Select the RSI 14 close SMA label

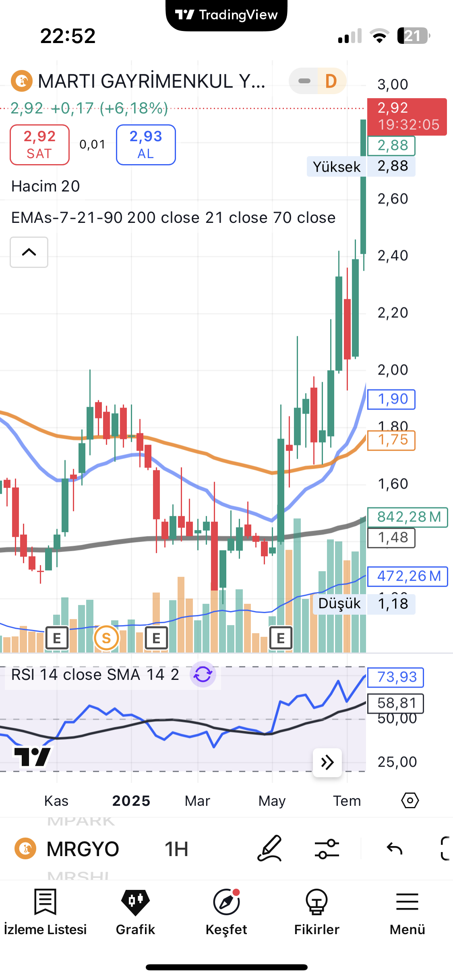pos(95,675)
